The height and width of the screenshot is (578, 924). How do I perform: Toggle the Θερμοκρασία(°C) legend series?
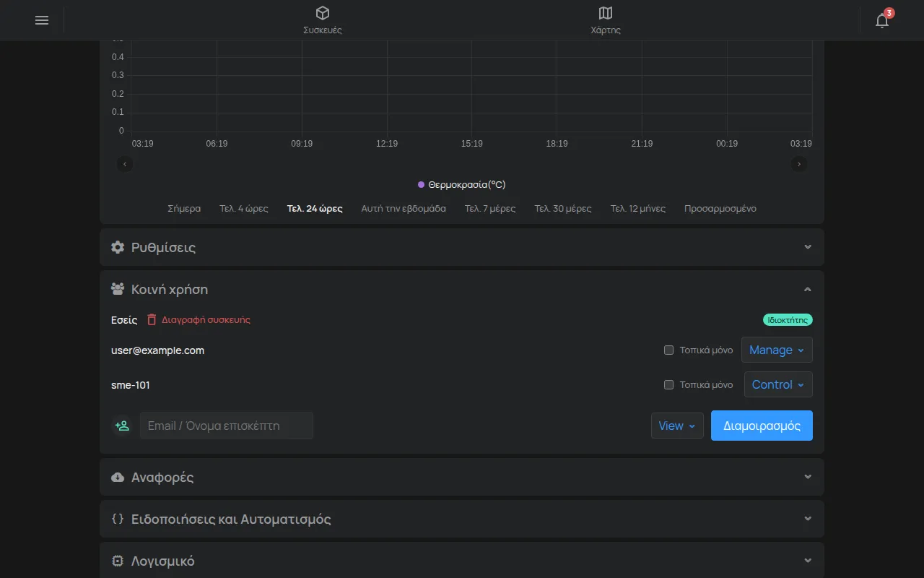tap(462, 185)
